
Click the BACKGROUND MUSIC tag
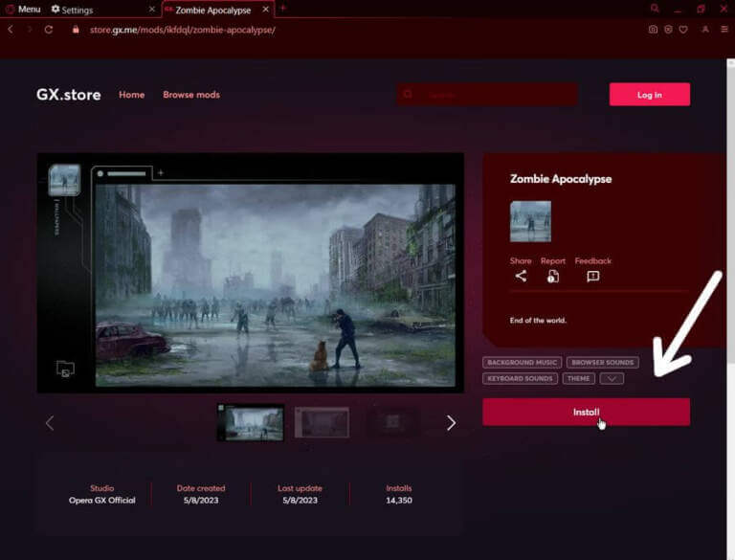522,363
